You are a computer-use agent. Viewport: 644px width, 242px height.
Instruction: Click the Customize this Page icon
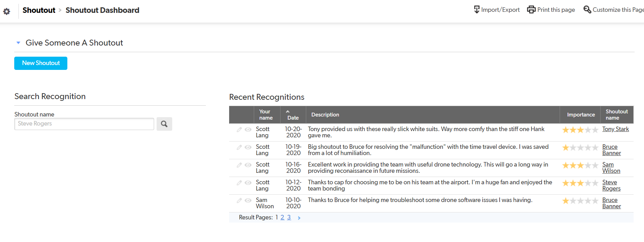click(x=587, y=10)
